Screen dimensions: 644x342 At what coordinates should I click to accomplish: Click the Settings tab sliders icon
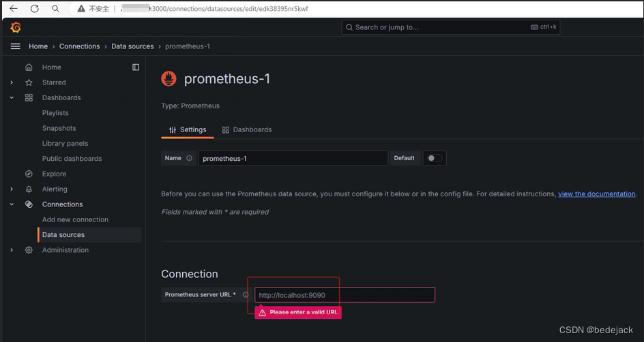[x=173, y=129]
